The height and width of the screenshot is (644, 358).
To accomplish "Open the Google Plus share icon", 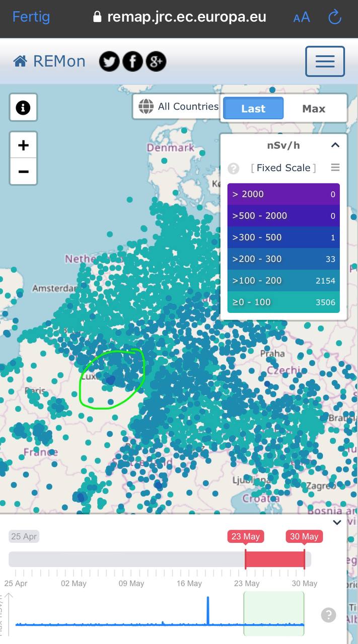I will 156,62.
